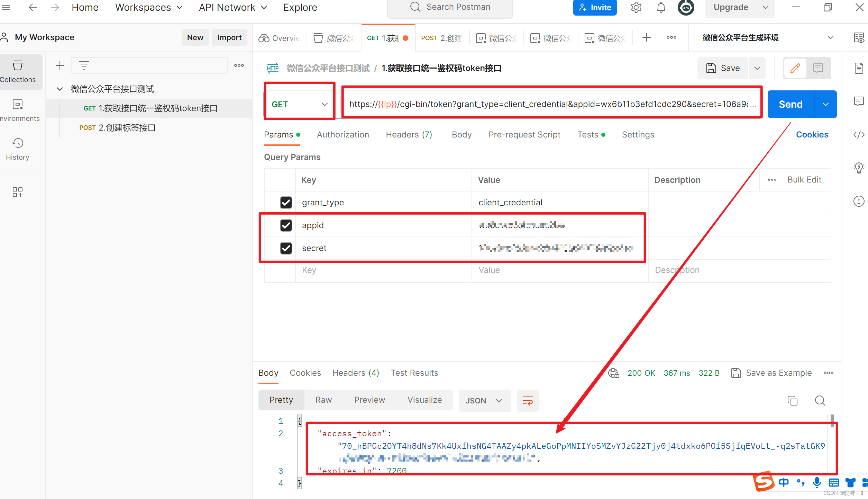Go back with the left arrow

coord(33,7)
